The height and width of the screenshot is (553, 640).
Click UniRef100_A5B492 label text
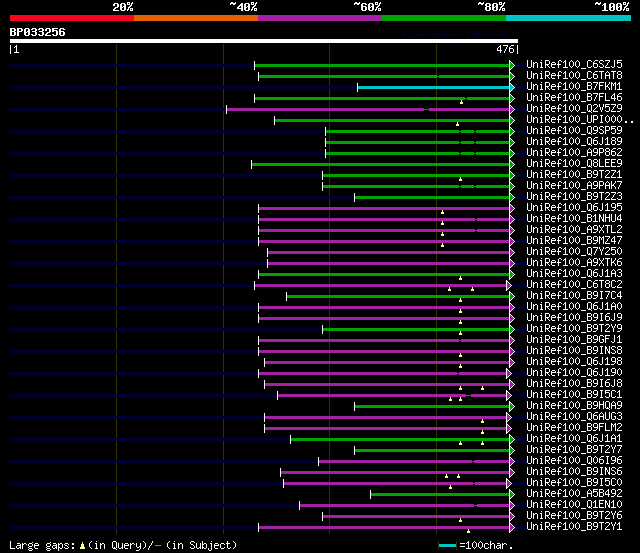(x=574, y=494)
